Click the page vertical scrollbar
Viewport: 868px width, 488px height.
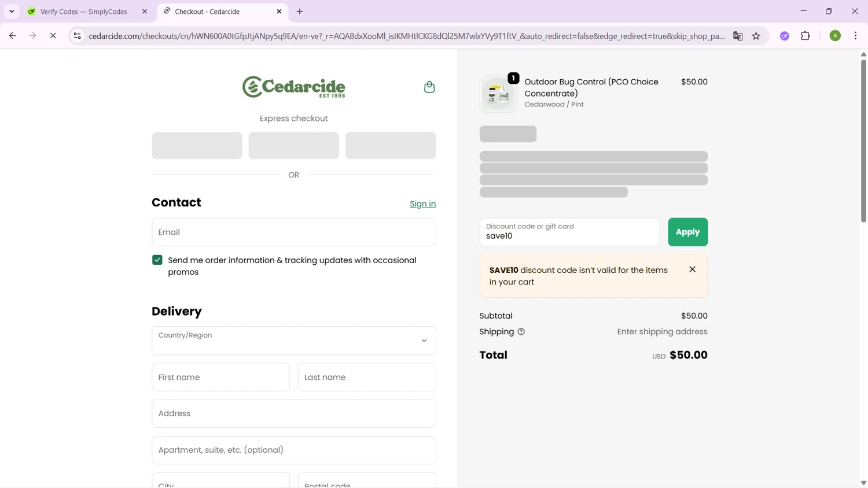(863, 141)
